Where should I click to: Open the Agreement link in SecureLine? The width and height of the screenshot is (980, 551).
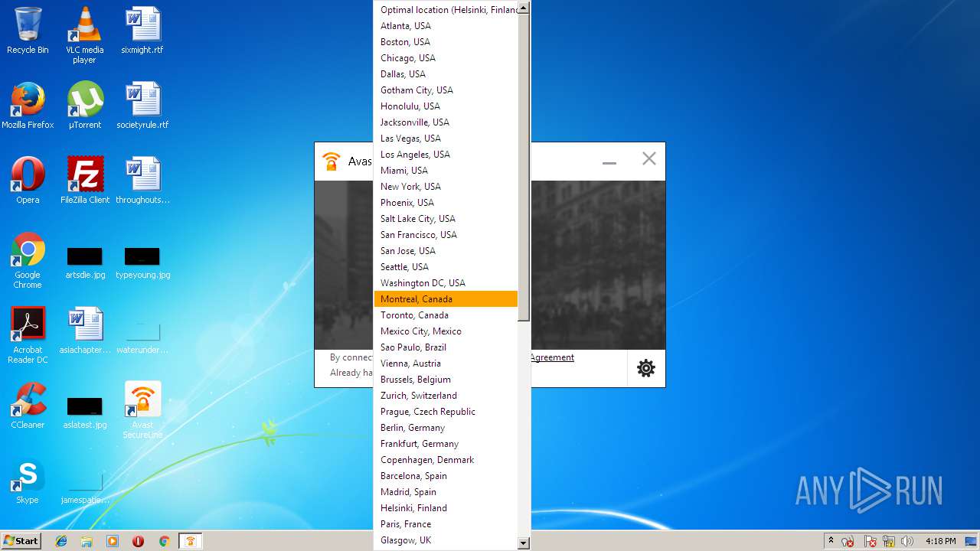[552, 357]
